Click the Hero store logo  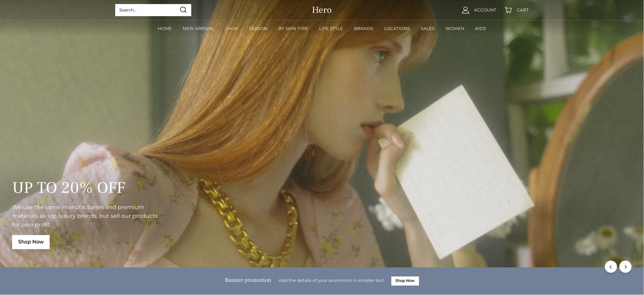click(321, 10)
